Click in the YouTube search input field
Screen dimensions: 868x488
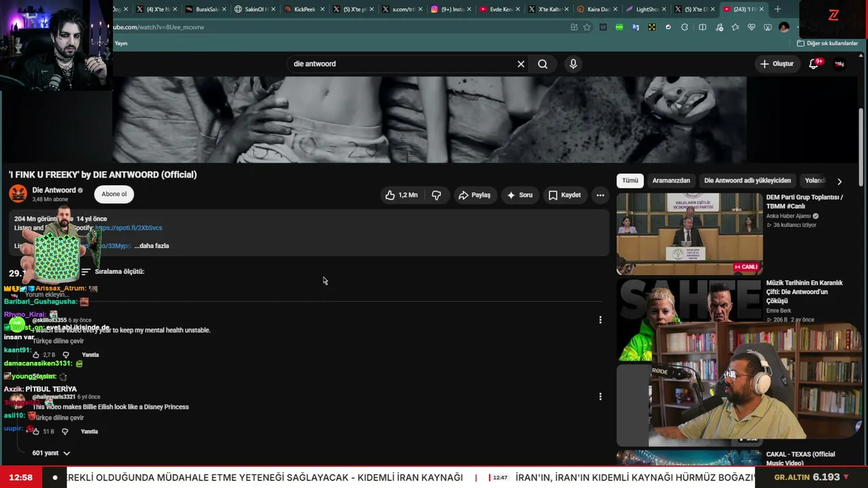[400, 64]
